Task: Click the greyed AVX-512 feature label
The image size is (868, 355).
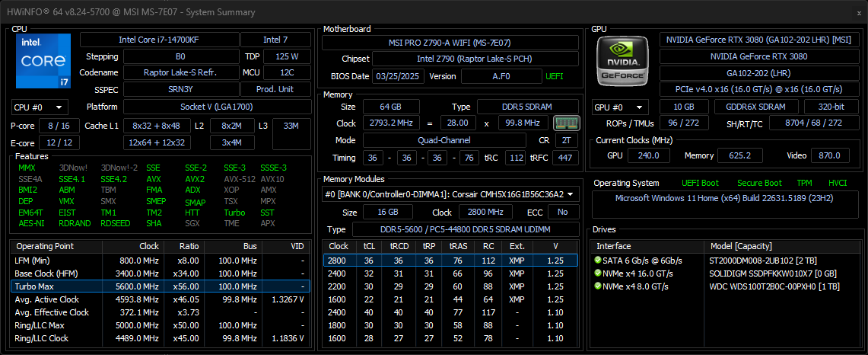Action: 239,179
